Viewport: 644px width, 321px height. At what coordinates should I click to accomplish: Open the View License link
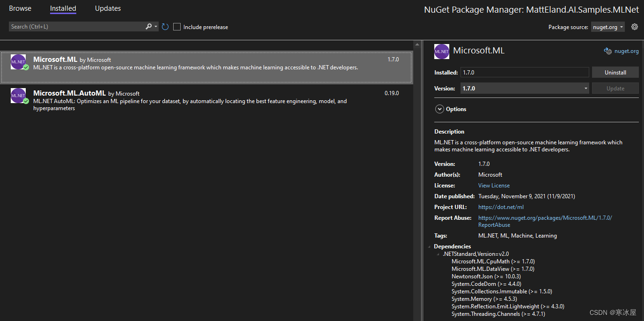[494, 186]
